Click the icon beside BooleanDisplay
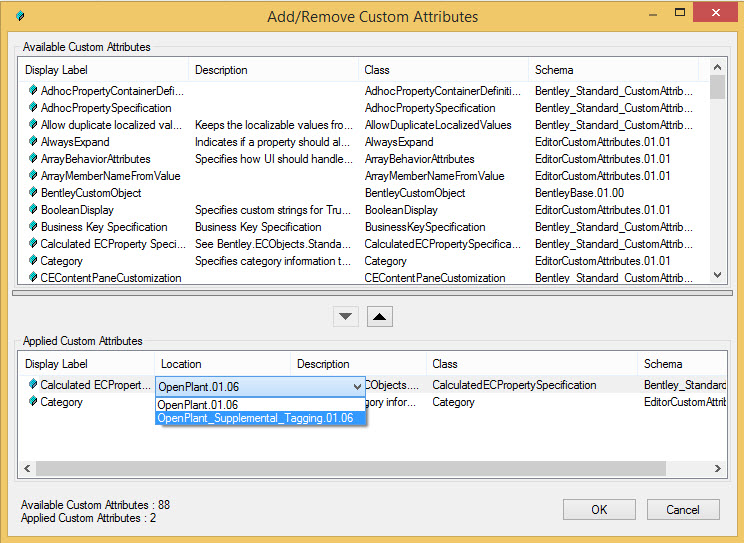 coord(32,210)
